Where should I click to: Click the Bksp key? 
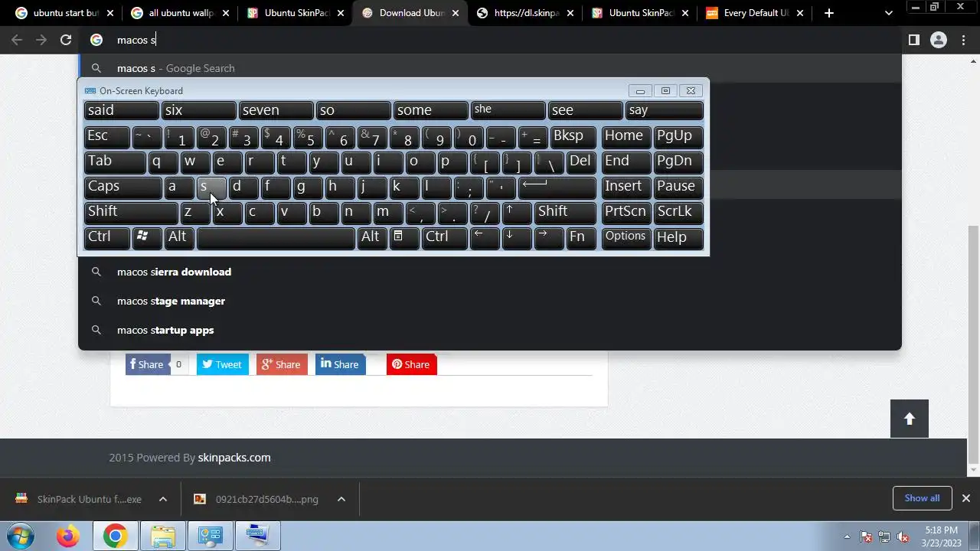pos(573,136)
